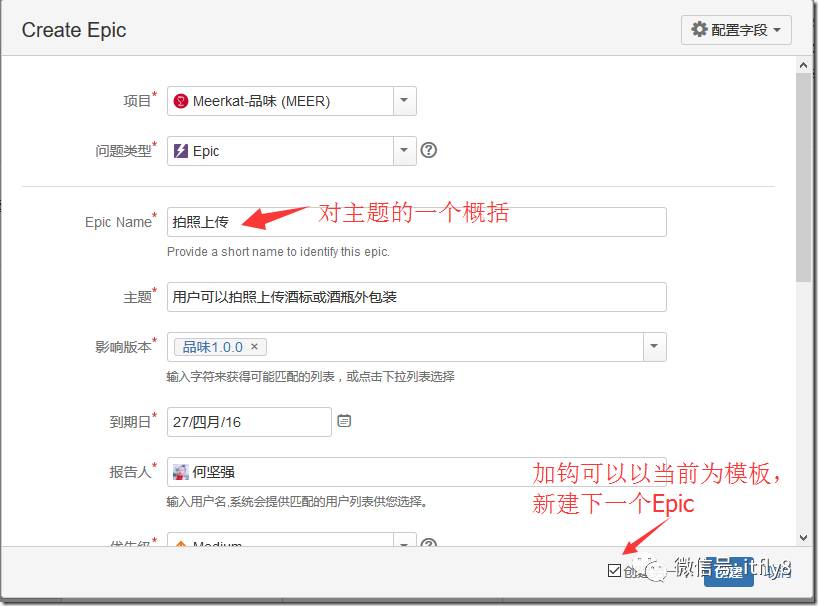
Task: Open the due date calendar picker icon
Action: pos(344,421)
